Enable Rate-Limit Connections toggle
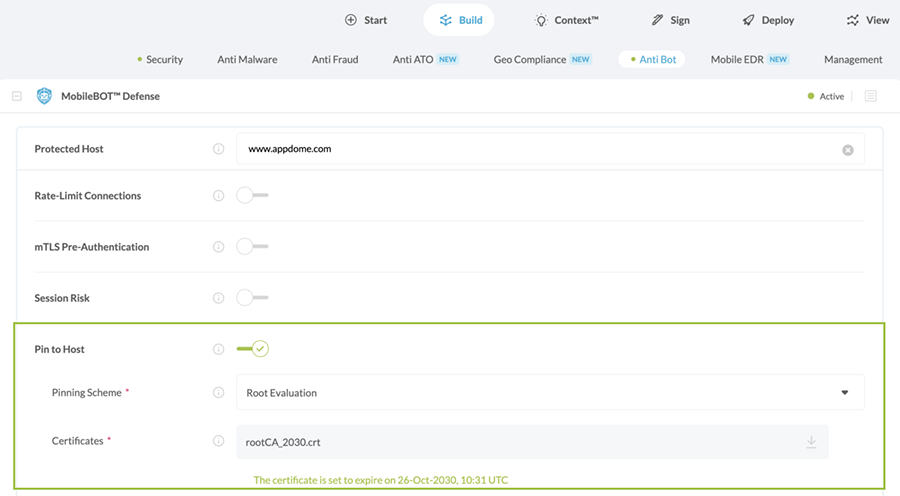The height and width of the screenshot is (496, 900). tap(252, 196)
